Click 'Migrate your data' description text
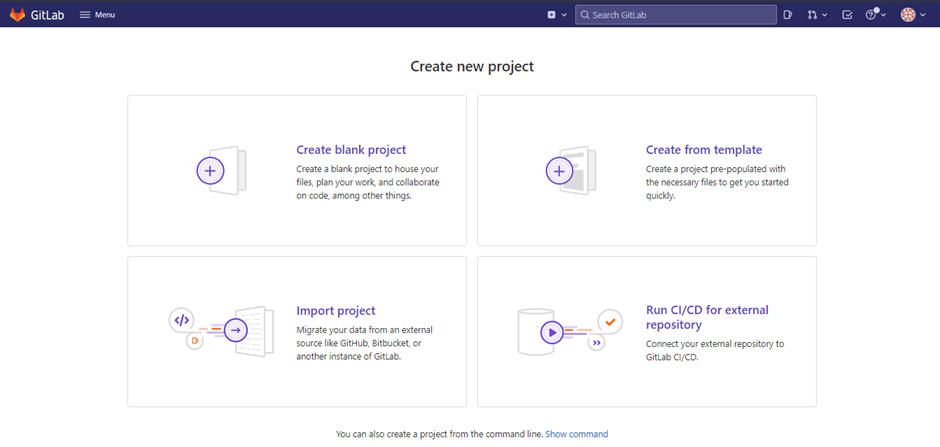Viewport: 940px width, 447px height. point(364,343)
